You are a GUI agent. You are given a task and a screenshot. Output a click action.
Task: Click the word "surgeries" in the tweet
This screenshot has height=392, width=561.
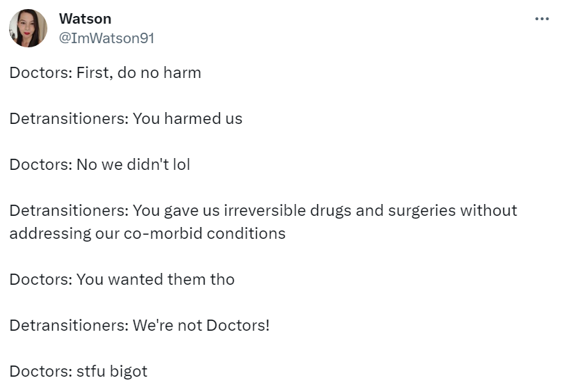(x=417, y=210)
